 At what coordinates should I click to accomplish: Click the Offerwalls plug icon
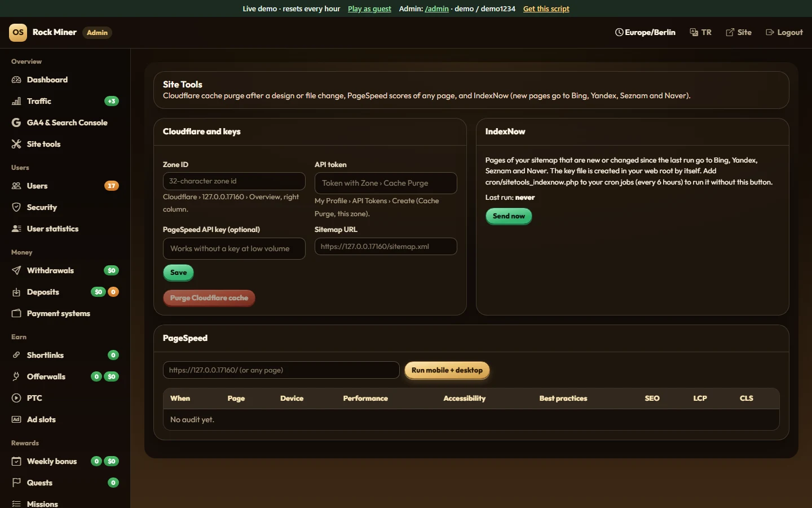click(16, 376)
